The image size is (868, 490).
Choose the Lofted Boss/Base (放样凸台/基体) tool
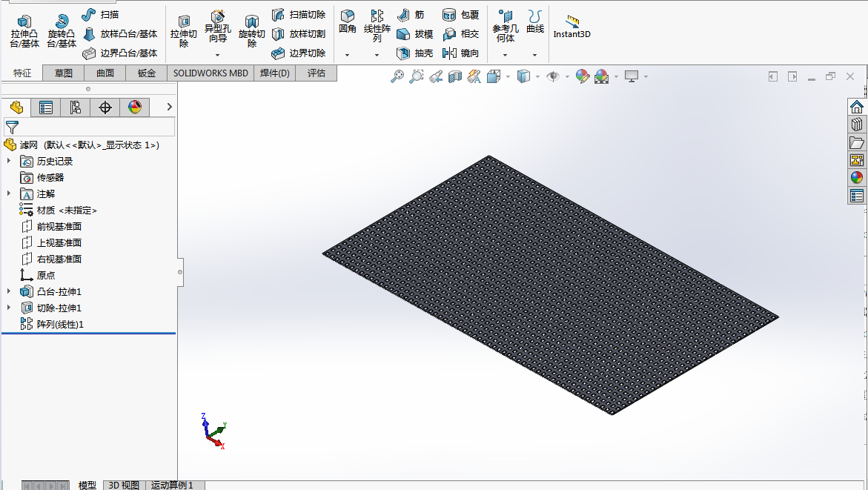(120, 34)
